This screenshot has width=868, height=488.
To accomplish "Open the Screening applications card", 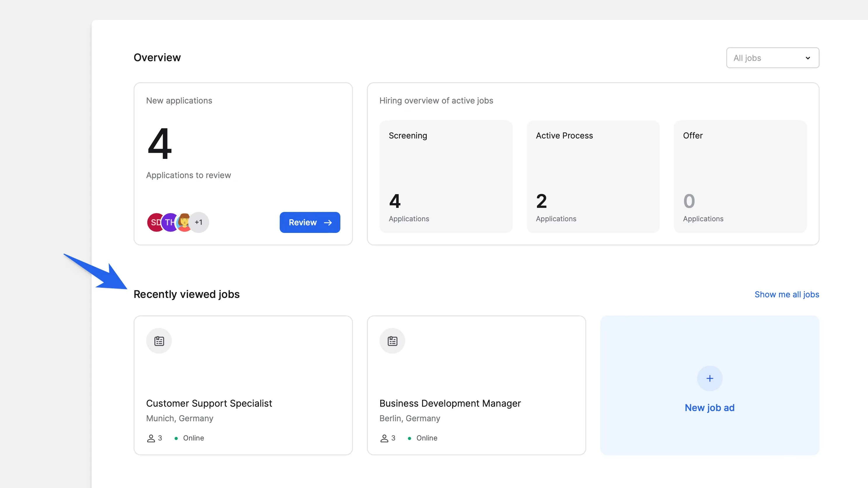I will pos(446,177).
